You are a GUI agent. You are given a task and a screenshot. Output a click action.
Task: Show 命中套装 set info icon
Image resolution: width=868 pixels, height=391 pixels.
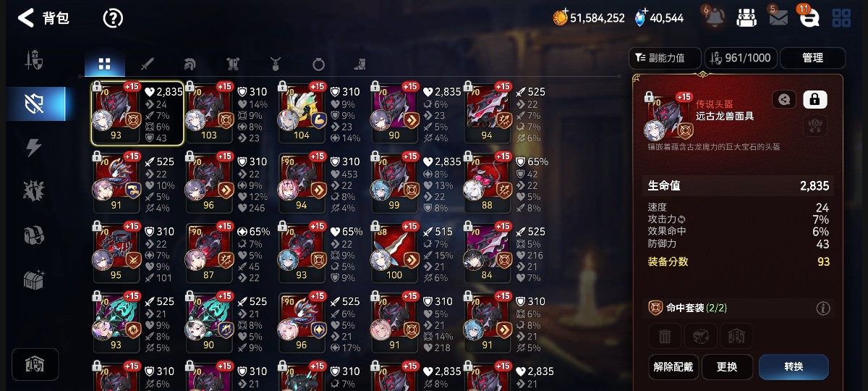coord(822,308)
